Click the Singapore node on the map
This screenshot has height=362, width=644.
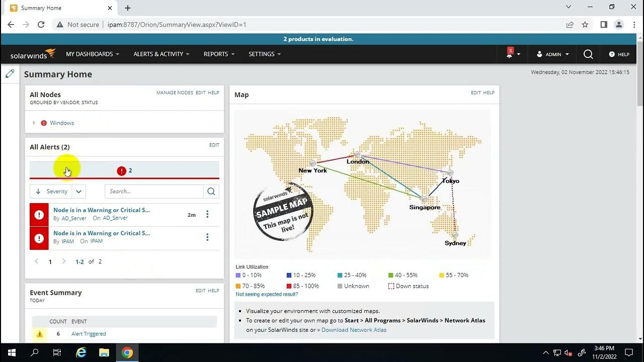[424, 200]
